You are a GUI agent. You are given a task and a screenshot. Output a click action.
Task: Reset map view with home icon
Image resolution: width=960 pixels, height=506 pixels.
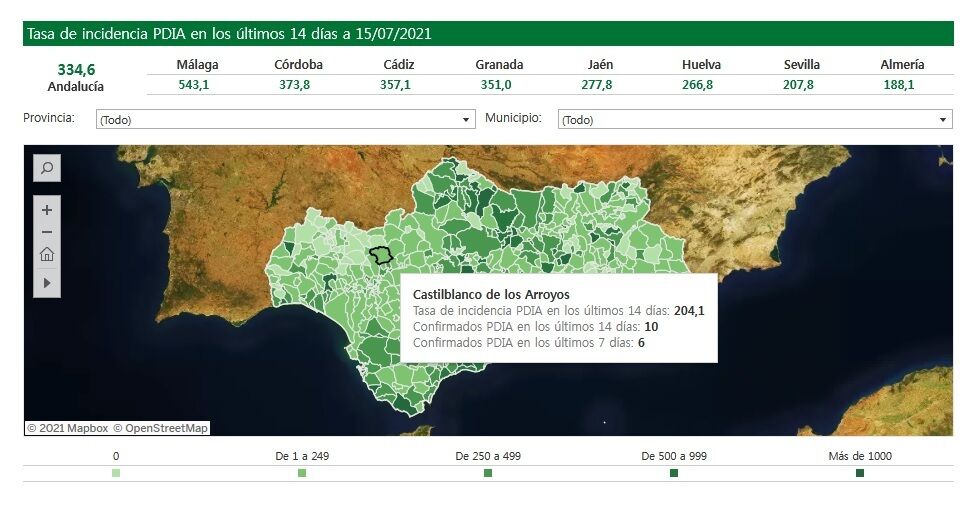click(x=47, y=254)
